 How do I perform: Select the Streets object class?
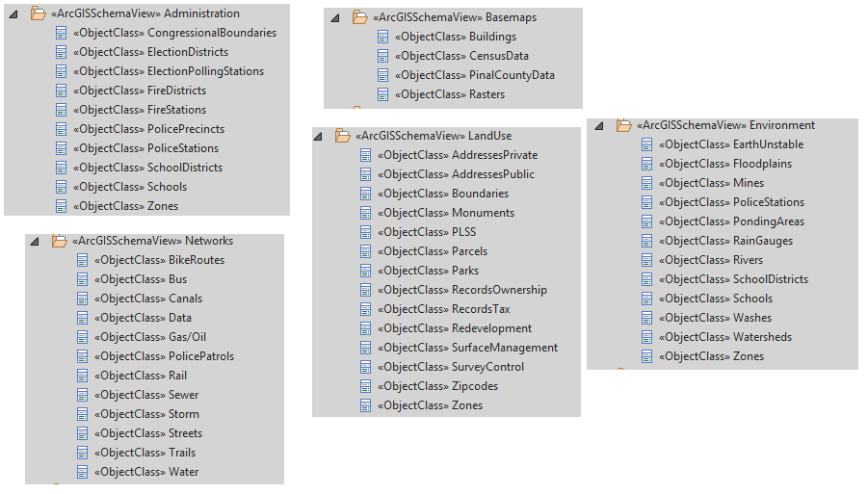coord(148,433)
